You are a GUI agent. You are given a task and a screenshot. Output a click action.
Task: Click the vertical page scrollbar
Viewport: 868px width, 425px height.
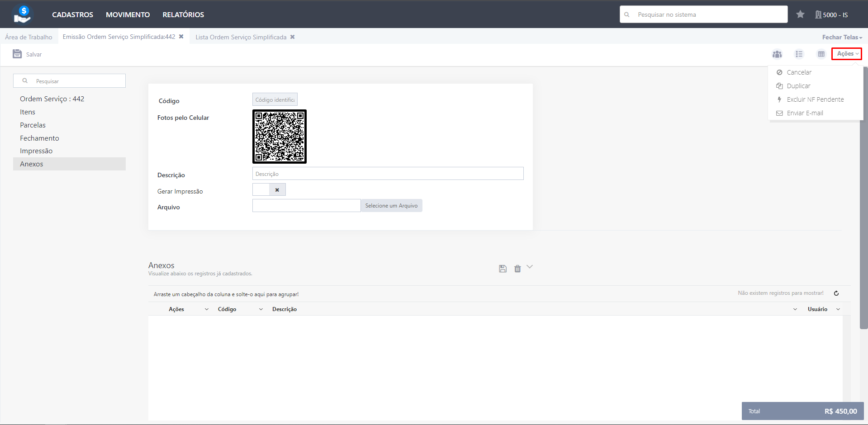coord(864,198)
